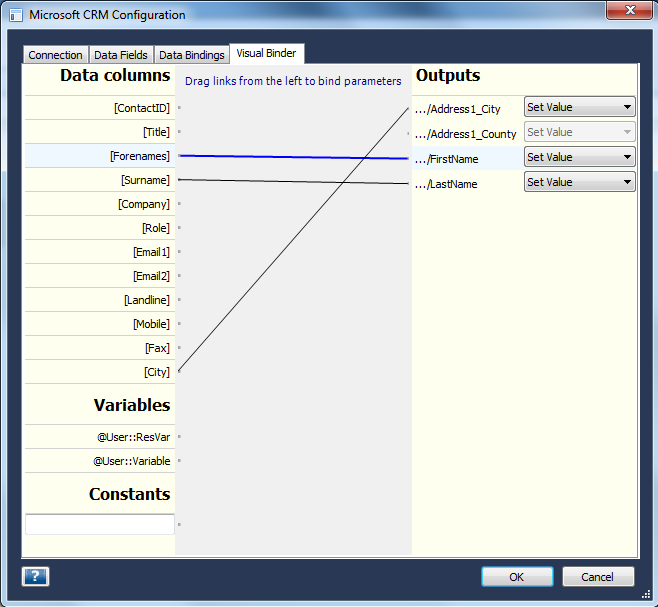The width and height of the screenshot is (658, 607).
Task: Click the .../FirstName output
Action: pos(446,159)
